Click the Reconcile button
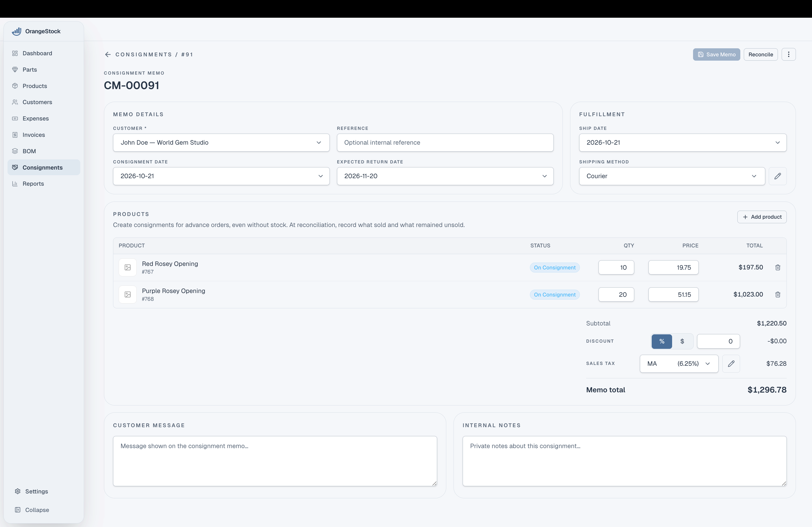The image size is (812, 527). (x=760, y=54)
